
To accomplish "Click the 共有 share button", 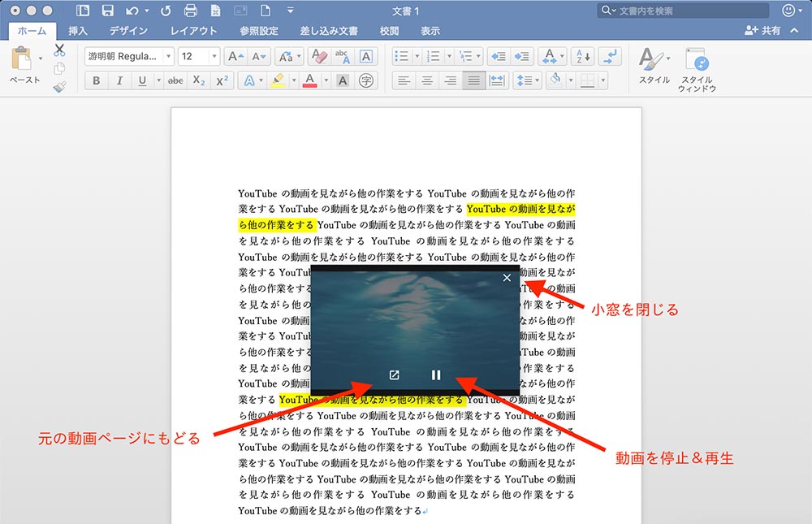I will coord(762,31).
